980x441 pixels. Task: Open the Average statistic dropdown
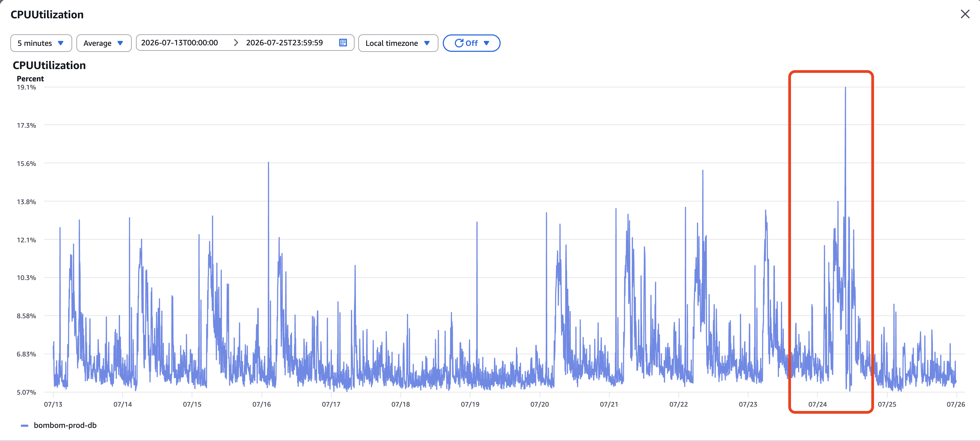[x=104, y=43]
